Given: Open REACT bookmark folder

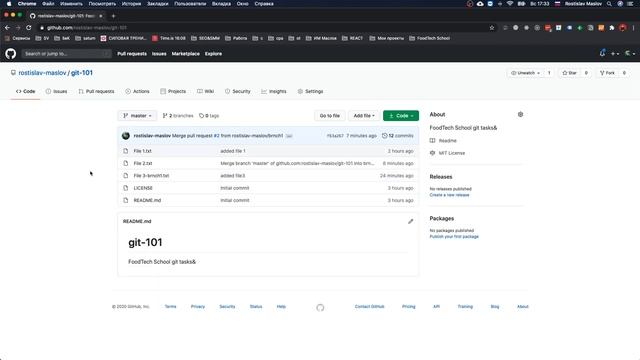Looking at the screenshot, I should point(352,38).
